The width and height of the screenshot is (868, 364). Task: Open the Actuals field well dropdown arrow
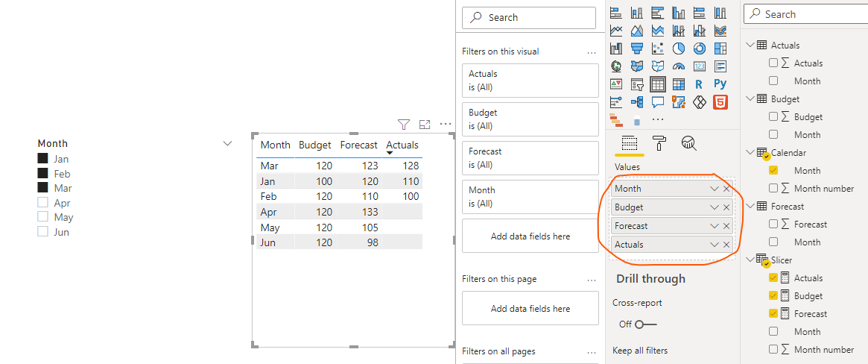click(714, 245)
